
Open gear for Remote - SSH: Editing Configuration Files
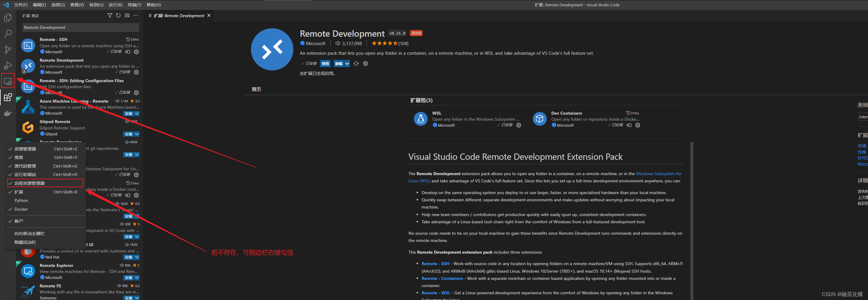pyautogui.click(x=136, y=92)
